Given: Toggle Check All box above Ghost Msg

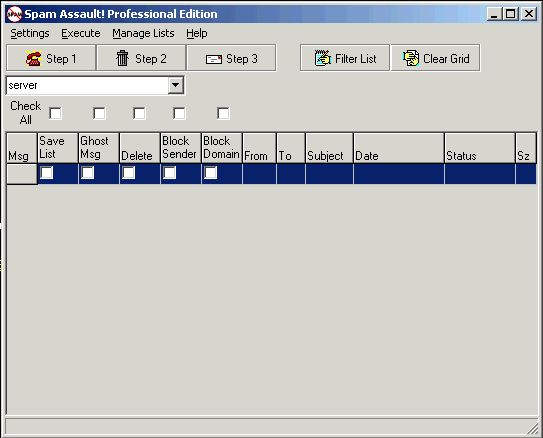Looking at the screenshot, I should (x=99, y=113).
